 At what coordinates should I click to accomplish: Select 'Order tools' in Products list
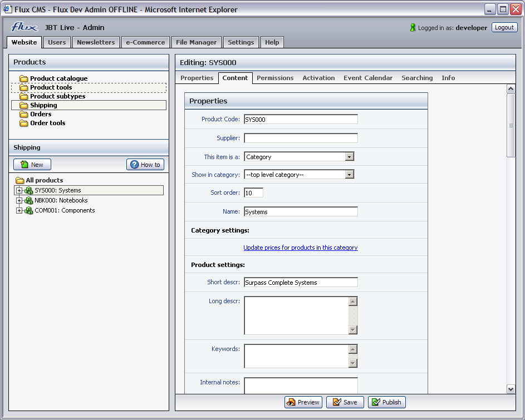pyautogui.click(x=47, y=123)
